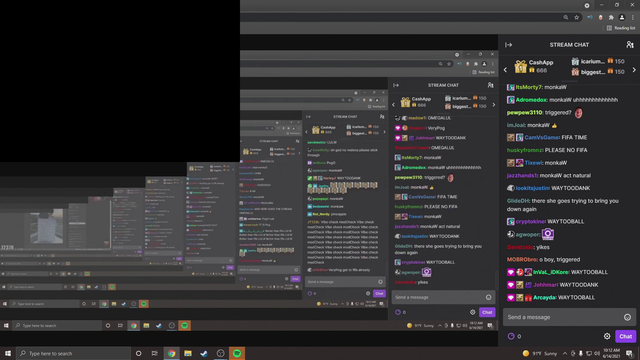
Task: Open the Reading list
Action: [621, 28]
